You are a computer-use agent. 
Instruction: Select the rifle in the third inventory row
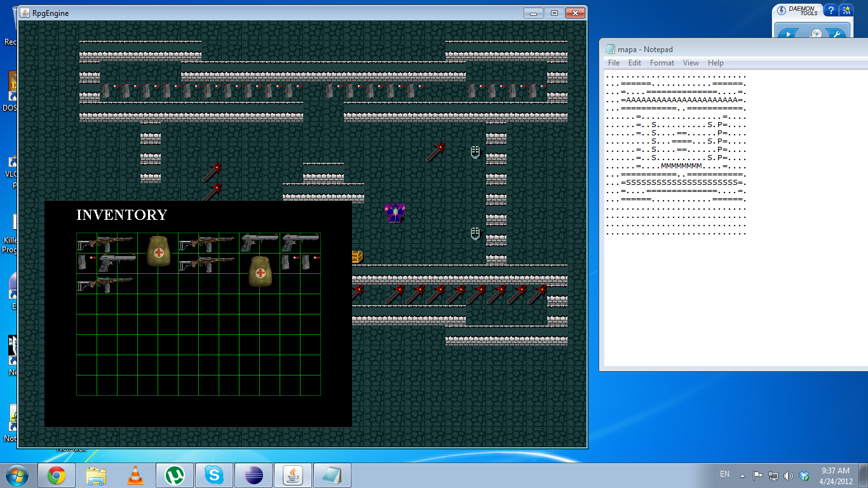pyautogui.click(x=105, y=284)
